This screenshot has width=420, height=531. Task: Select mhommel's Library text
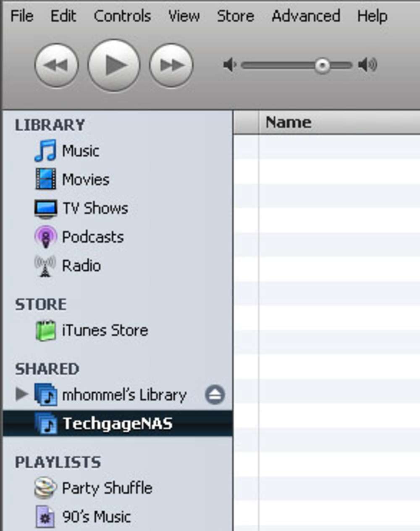[x=124, y=395]
